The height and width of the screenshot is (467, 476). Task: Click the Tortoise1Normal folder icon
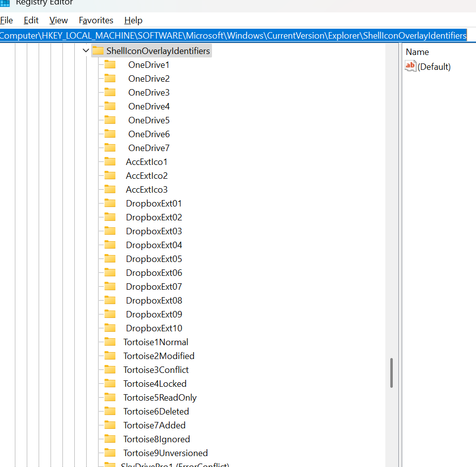[x=110, y=342]
